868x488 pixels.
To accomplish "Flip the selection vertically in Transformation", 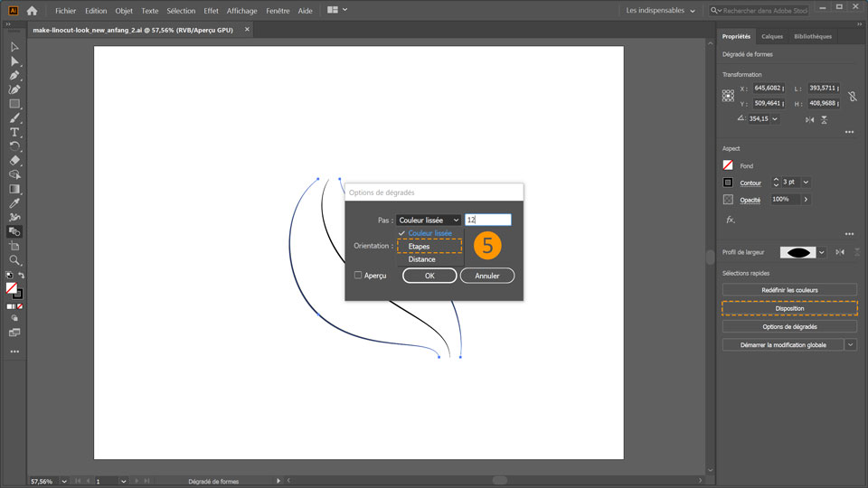I will (824, 119).
